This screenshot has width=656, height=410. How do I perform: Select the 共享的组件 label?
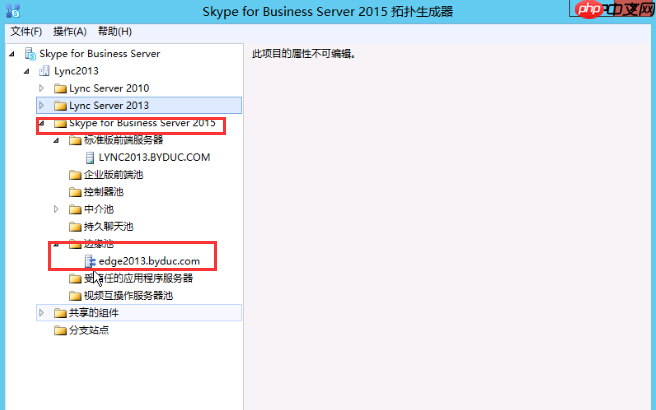pyautogui.click(x=94, y=313)
